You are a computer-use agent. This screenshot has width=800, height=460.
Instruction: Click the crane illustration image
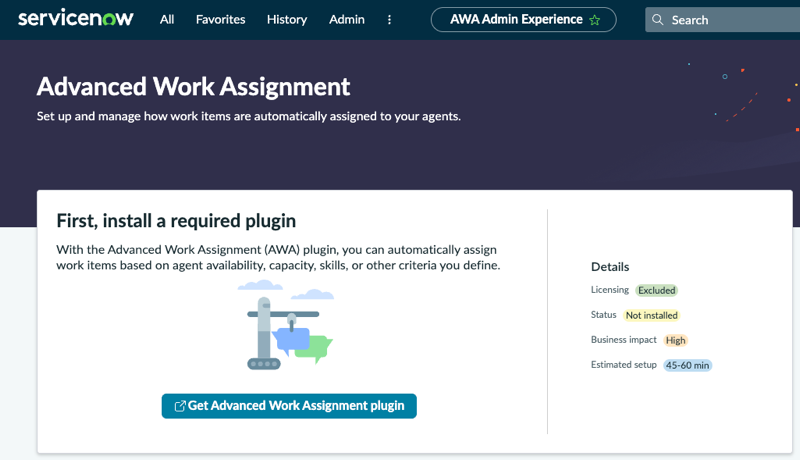click(287, 325)
